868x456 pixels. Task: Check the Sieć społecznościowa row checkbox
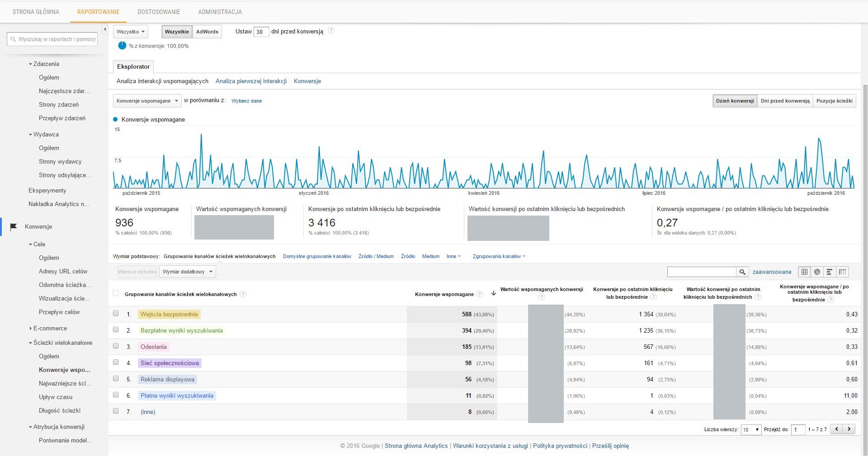(116, 362)
